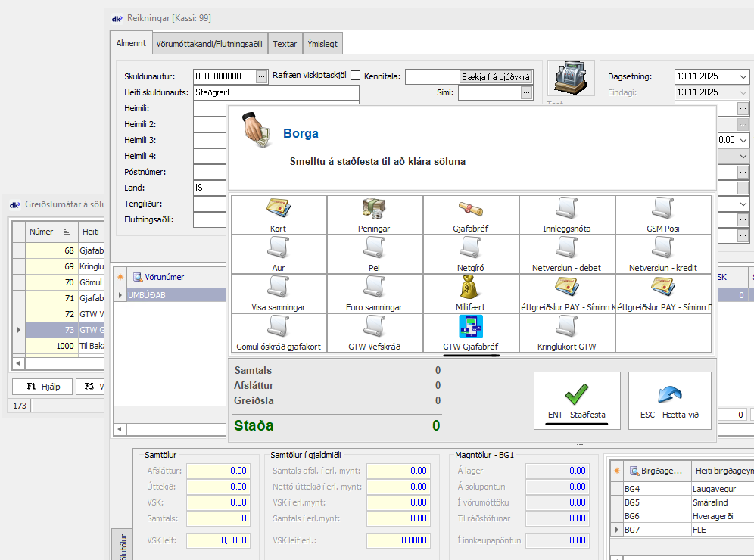The width and height of the screenshot is (754, 560).
Task: Open the Vörumóttakandi/Flutningsaðili tab
Action: click(x=210, y=44)
